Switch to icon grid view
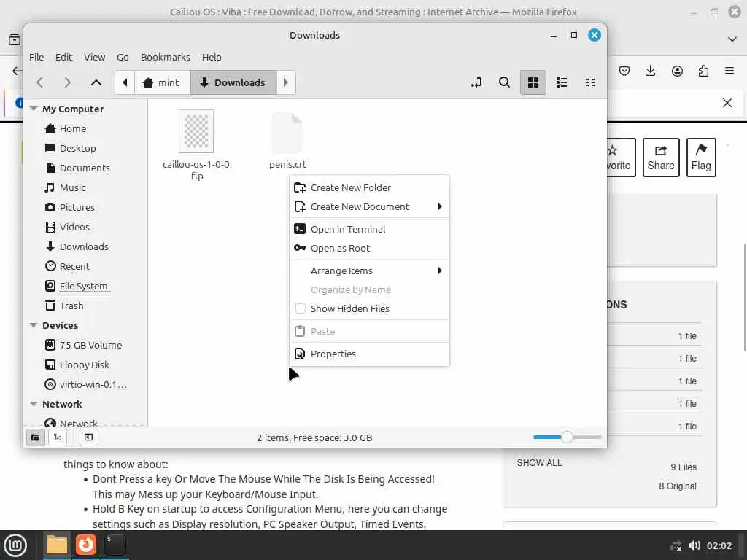This screenshot has height=560, width=747. 533,82
